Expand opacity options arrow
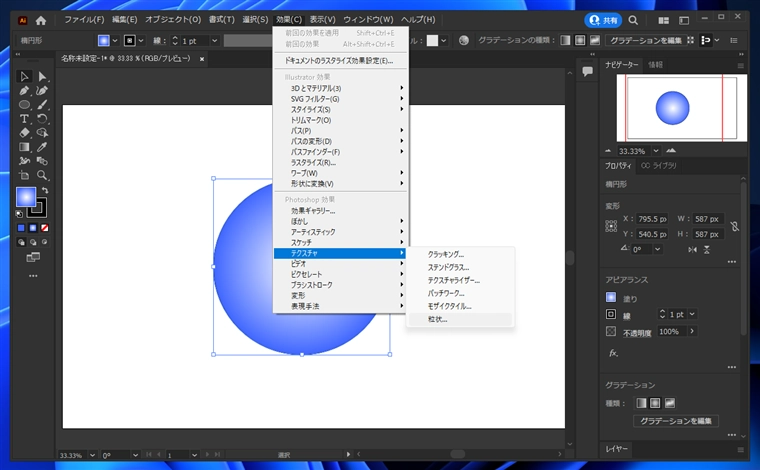Image resolution: width=760 pixels, height=470 pixels. click(692, 331)
